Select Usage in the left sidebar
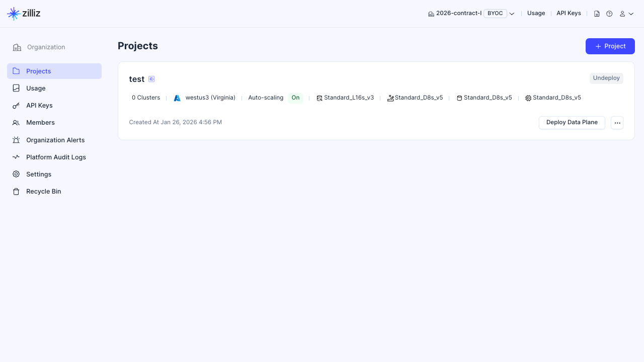The image size is (644, 362). coord(36,88)
